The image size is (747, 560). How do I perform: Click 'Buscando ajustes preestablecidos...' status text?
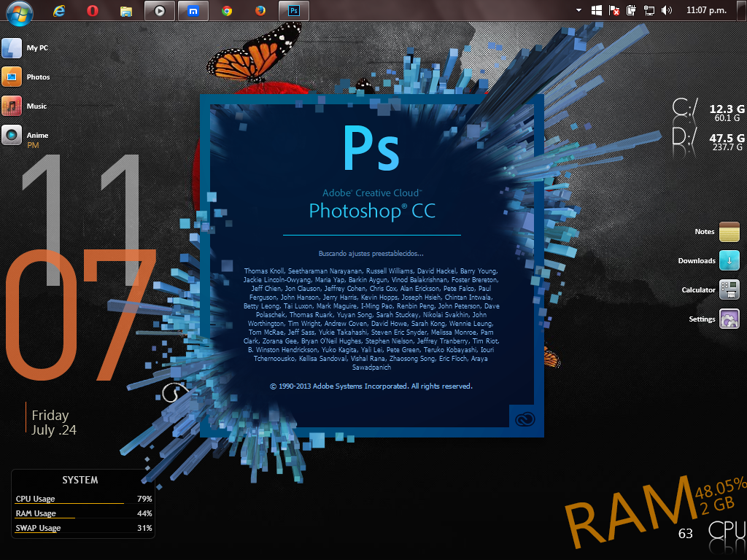(x=371, y=254)
